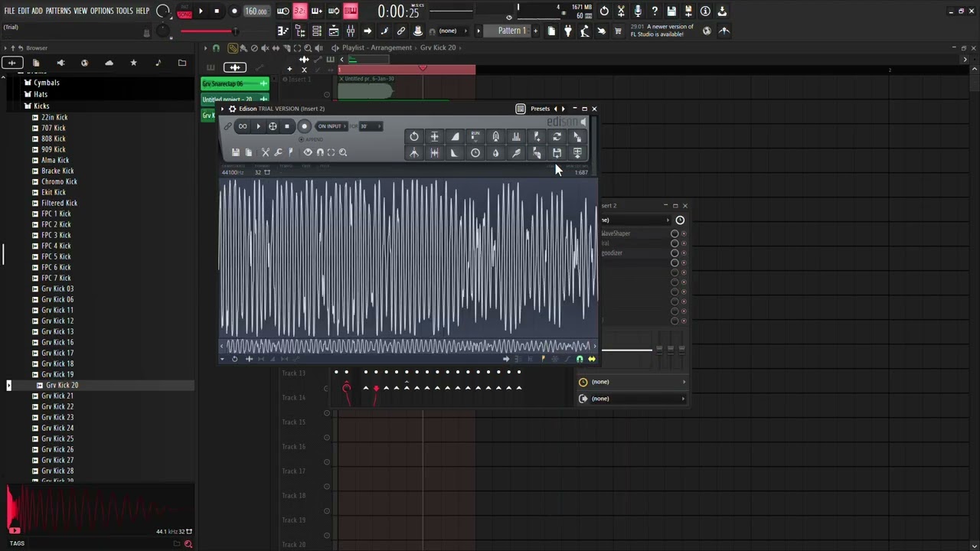Click Edison's fade-out ramp button
Viewport: 980px width, 551px height.
click(455, 153)
